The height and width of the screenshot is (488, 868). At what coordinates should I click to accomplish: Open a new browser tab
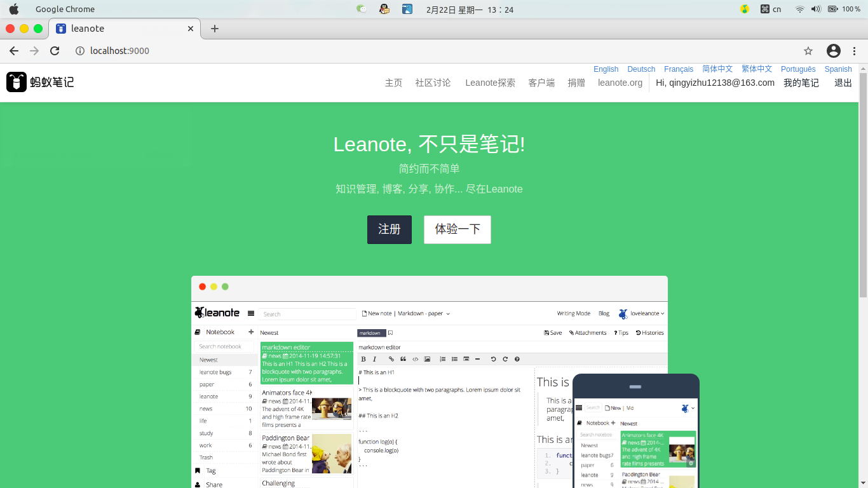click(x=215, y=29)
